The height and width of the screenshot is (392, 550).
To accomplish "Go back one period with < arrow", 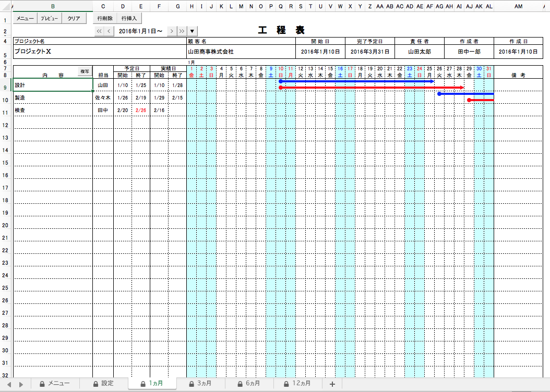I will [x=109, y=31].
